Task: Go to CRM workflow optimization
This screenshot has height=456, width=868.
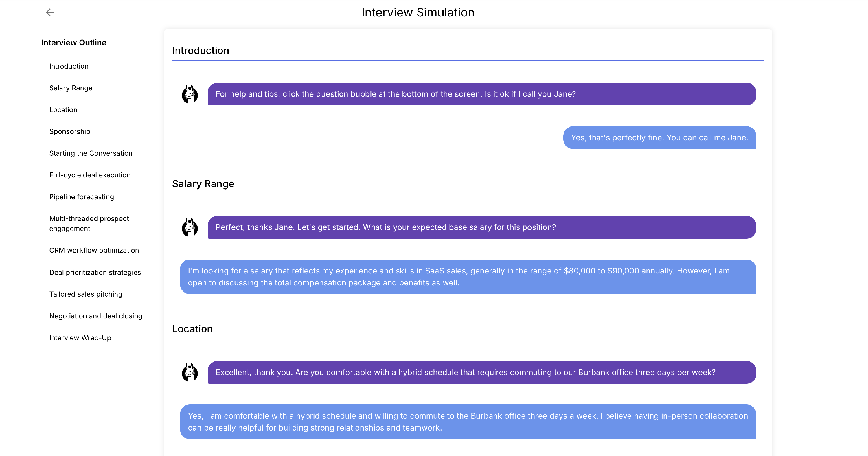Action: pos(94,250)
